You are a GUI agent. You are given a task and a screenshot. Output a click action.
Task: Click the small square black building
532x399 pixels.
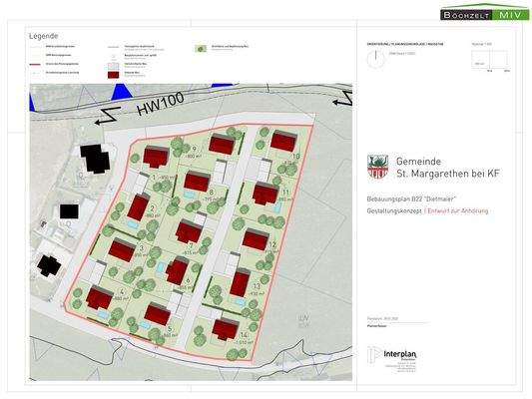69,211
